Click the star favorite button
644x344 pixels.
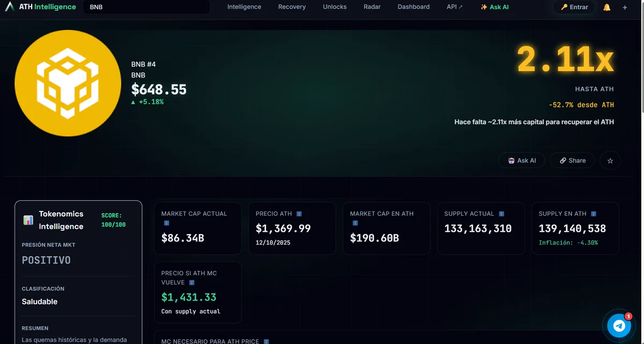(610, 160)
